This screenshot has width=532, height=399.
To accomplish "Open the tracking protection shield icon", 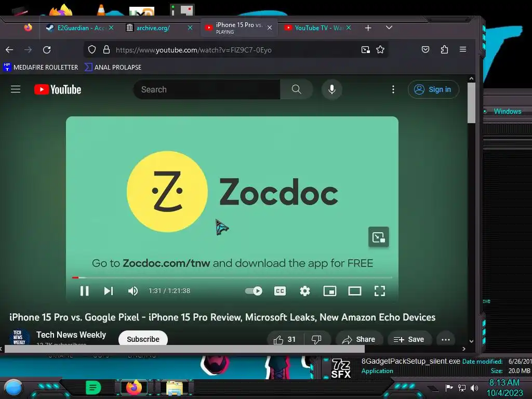I will 92,50.
